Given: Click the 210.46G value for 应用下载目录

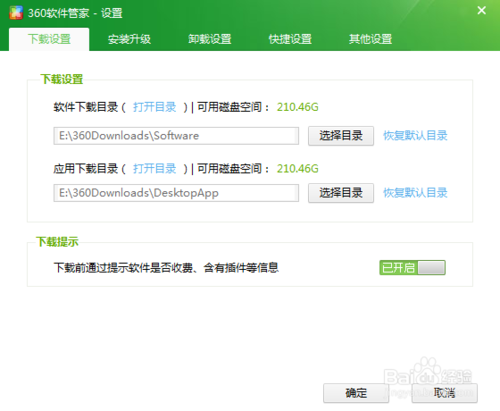Looking at the screenshot, I should 298,168.
